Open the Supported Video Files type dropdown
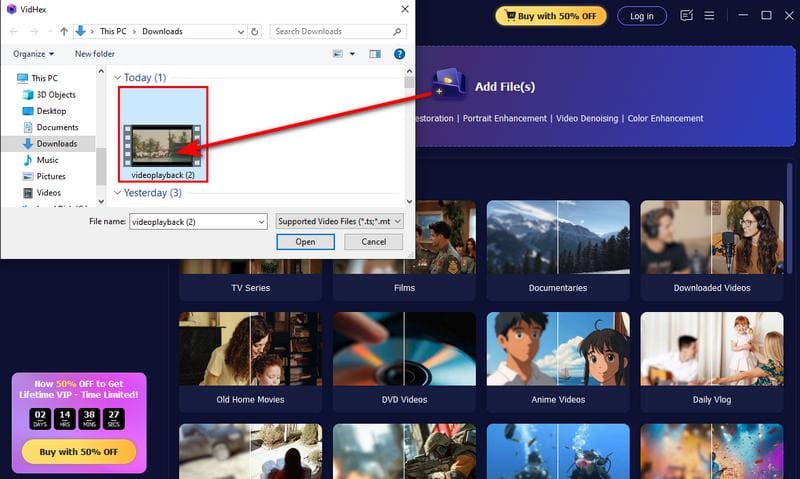The height and width of the screenshot is (479, 800). [x=339, y=221]
